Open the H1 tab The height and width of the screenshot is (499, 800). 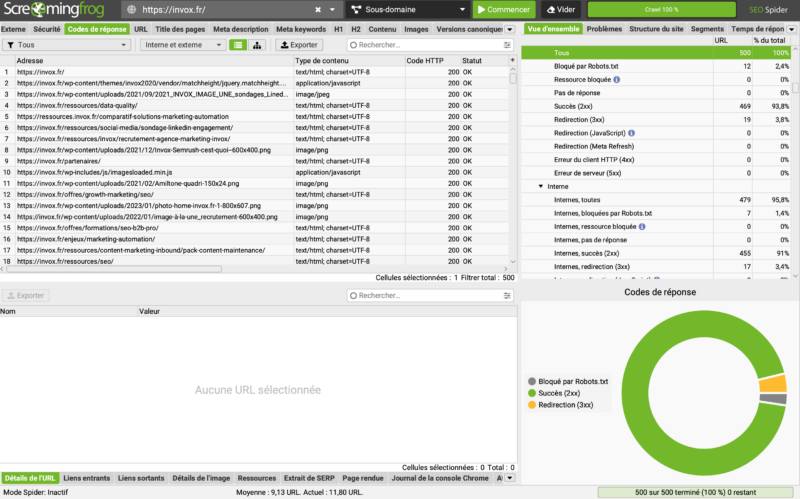(x=338, y=29)
